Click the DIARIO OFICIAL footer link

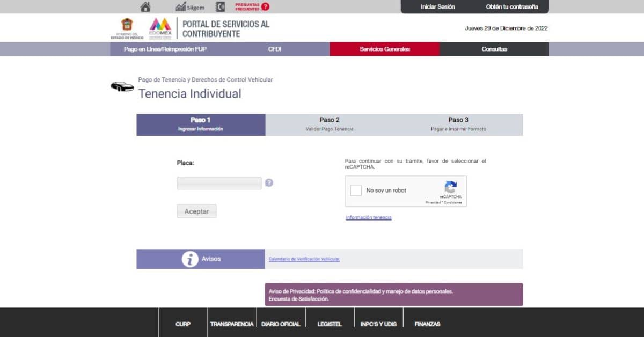point(281,324)
